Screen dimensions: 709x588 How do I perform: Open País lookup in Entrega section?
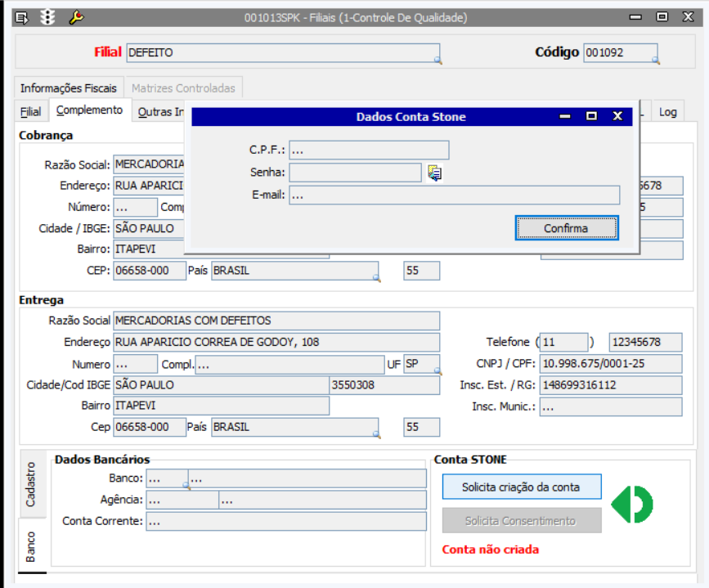[x=377, y=434]
